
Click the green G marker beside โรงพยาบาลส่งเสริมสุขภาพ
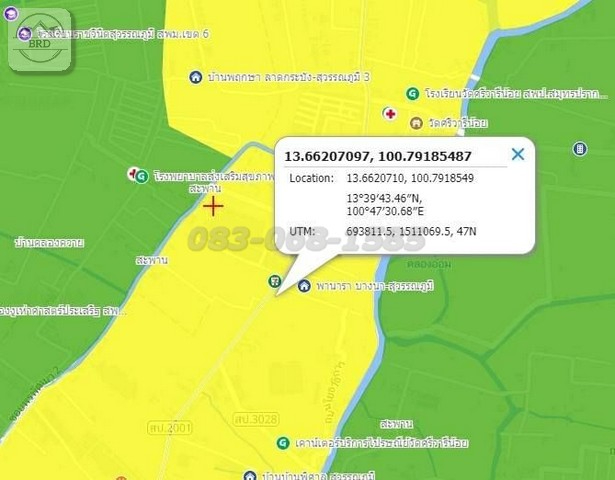[142, 176]
